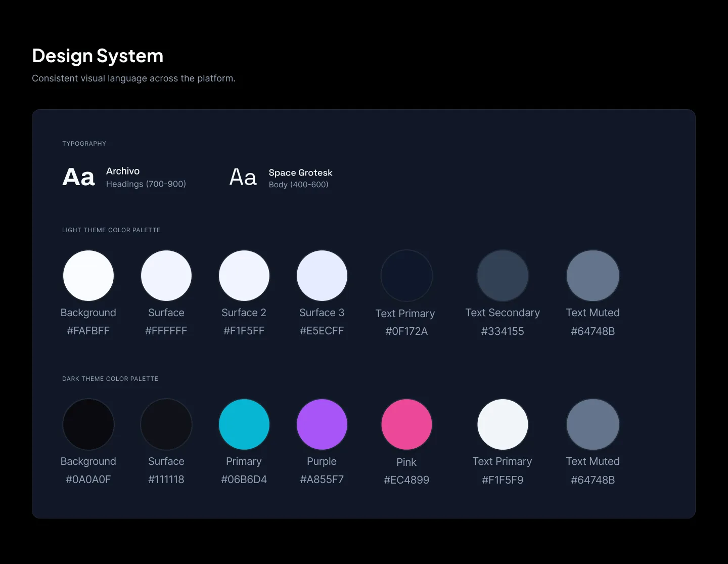Click the '#F1F5FF' hex code
The image size is (728, 564).
[x=244, y=331]
